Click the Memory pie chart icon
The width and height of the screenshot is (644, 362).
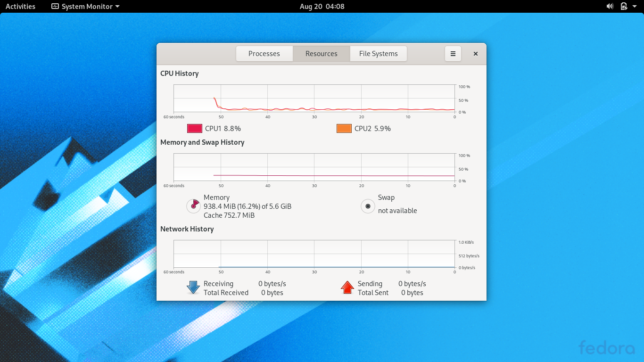193,206
